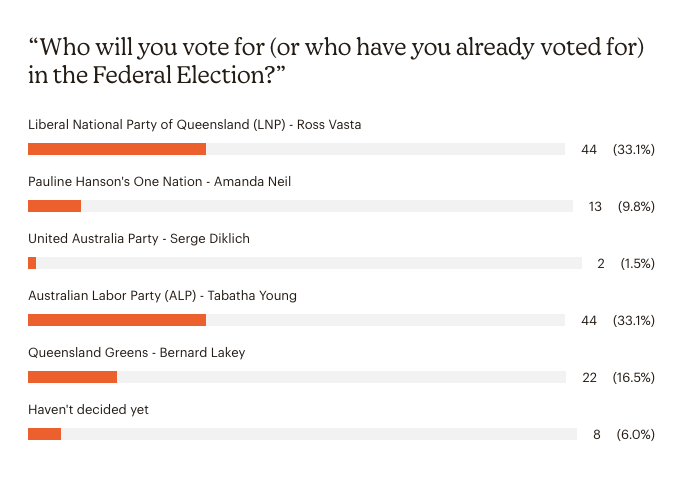Select the Haven't decided yet label
Screen dimensions: 683x477
click(x=88, y=409)
